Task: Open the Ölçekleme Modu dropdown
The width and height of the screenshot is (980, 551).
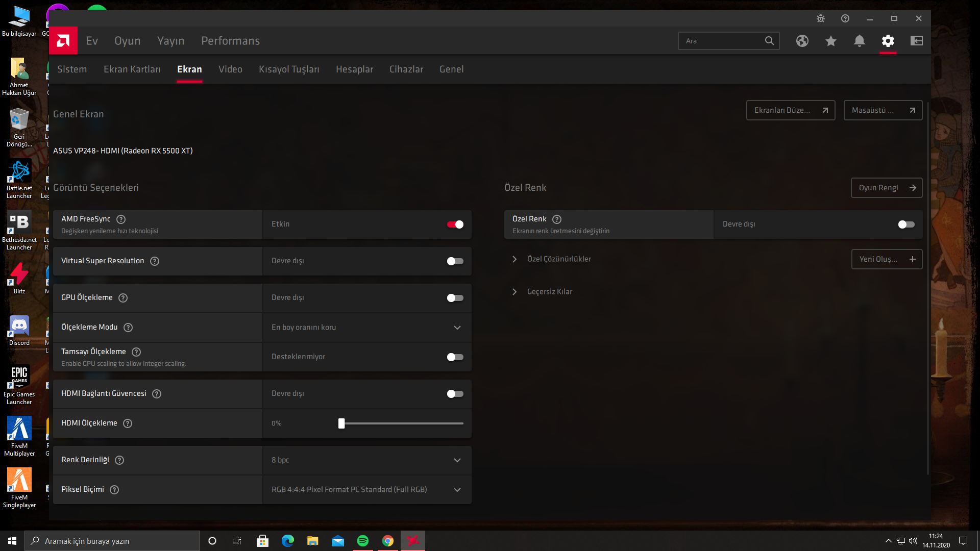Action: pos(366,328)
